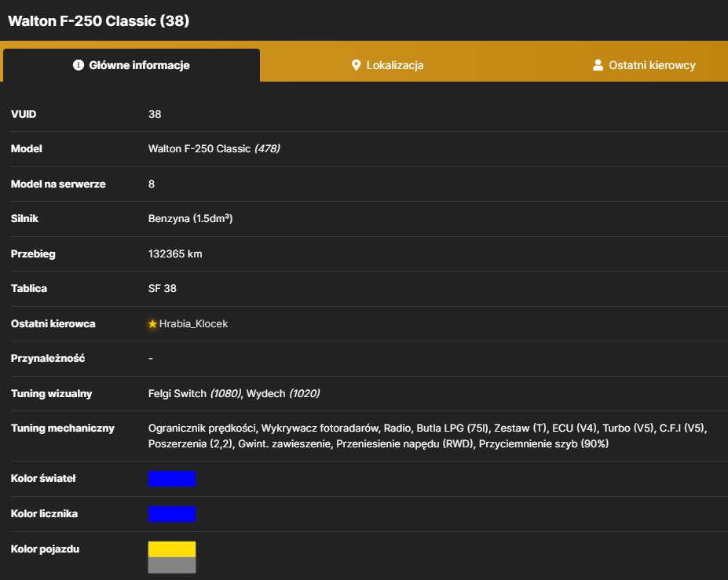728x580 pixels.
Task: Click the blue Kolor świateł swatch
Action: pos(172,479)
